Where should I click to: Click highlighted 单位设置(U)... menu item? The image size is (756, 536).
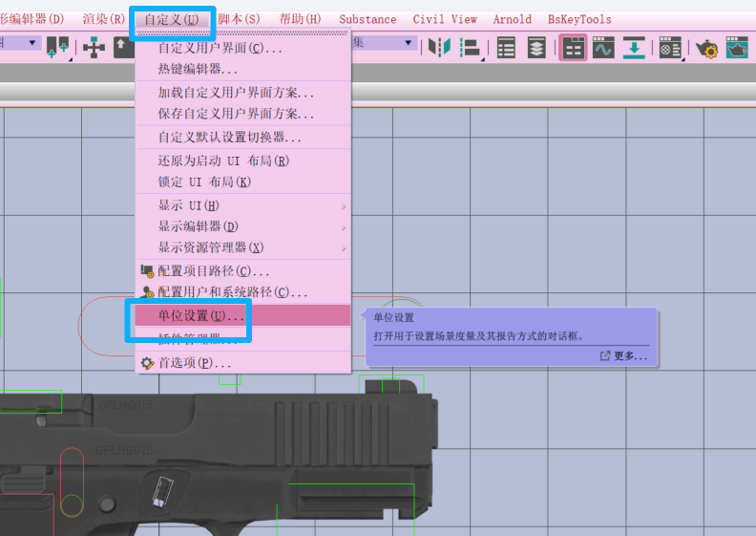[x=243, y=315]
